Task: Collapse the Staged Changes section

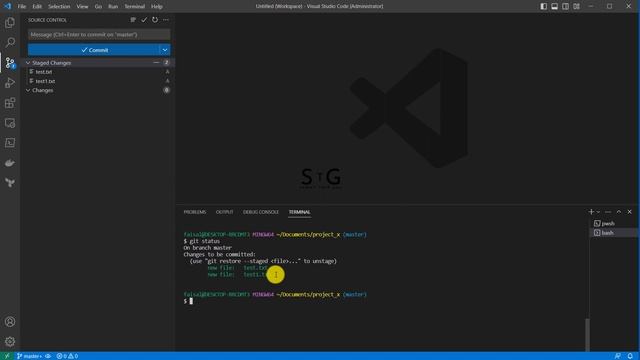Action: click(x=28, y=63)
